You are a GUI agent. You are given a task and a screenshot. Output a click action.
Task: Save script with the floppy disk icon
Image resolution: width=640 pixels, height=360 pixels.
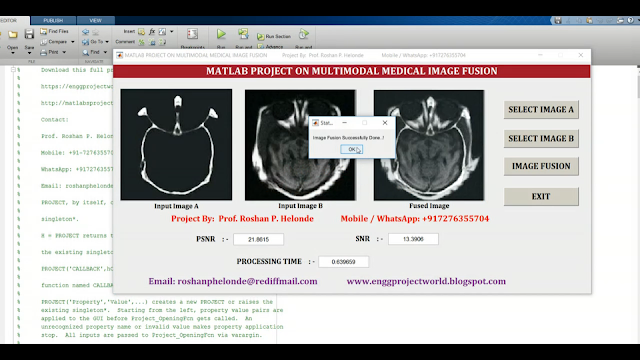(29, 34)
